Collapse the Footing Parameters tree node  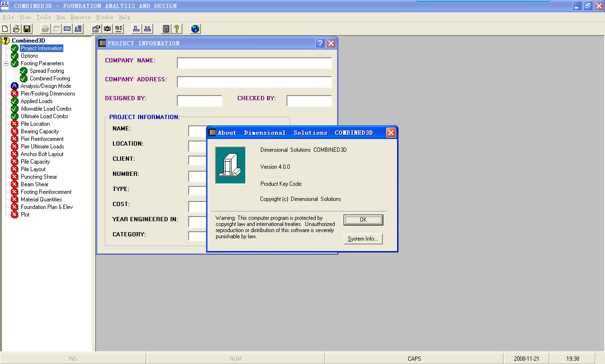(x=6, y=63)
